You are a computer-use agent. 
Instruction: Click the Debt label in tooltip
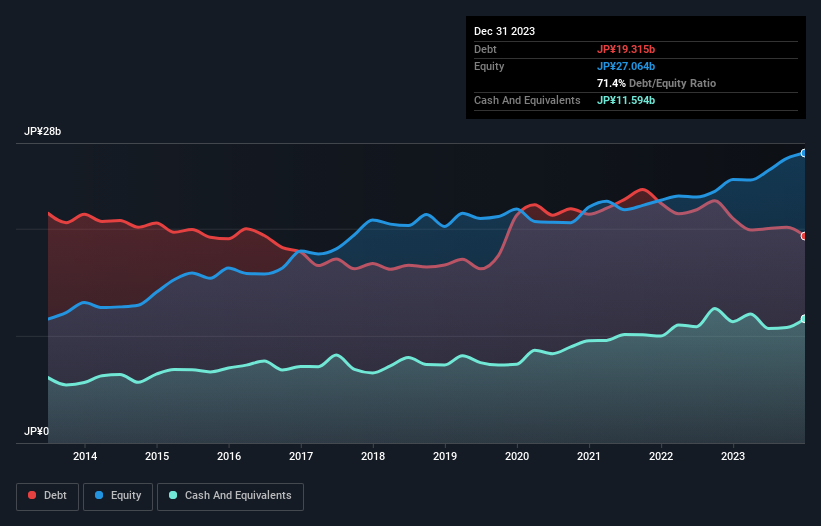(x=485, y=49)
